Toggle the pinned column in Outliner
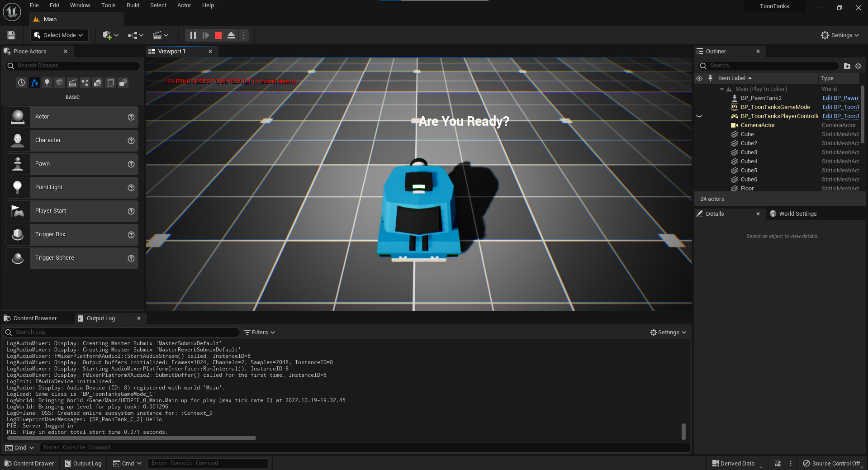868x470 pixels. pos(710,78)
